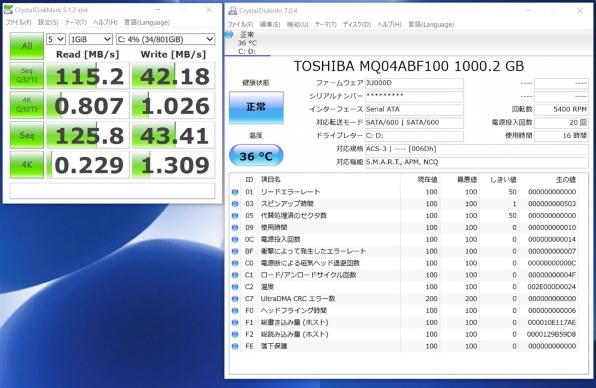
Task: Open CrystalDiskInfo ディスク(D) menu
Action: [x=357, y=24]
